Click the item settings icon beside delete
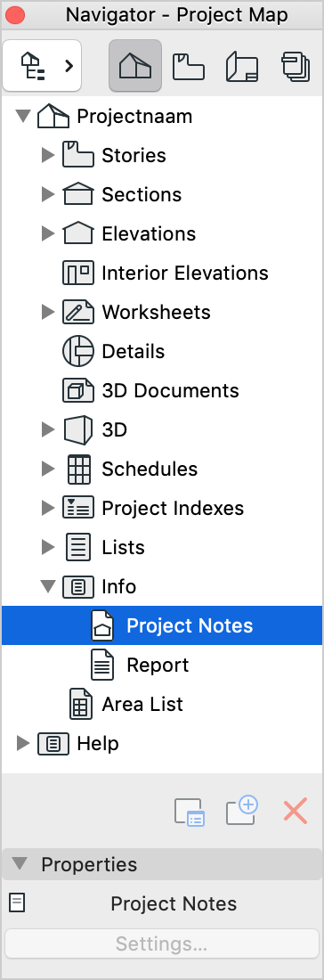Image resolution: width=324 pixels, height=980 pixels. click(190, 812)
